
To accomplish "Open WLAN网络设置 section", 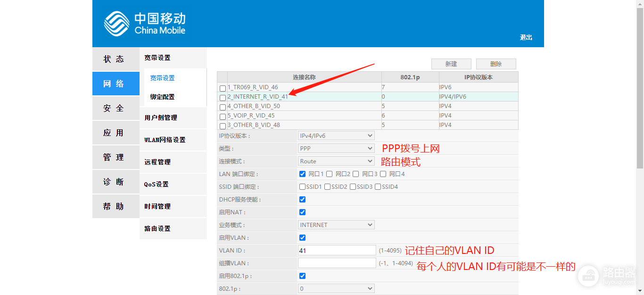I will pyautogui.click(x=165, y=140).
